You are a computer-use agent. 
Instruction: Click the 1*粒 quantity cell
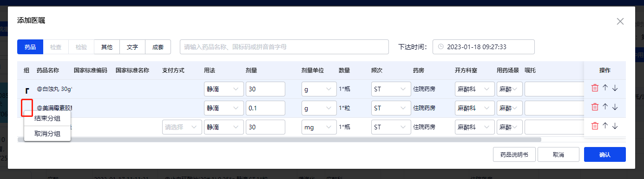345,108
